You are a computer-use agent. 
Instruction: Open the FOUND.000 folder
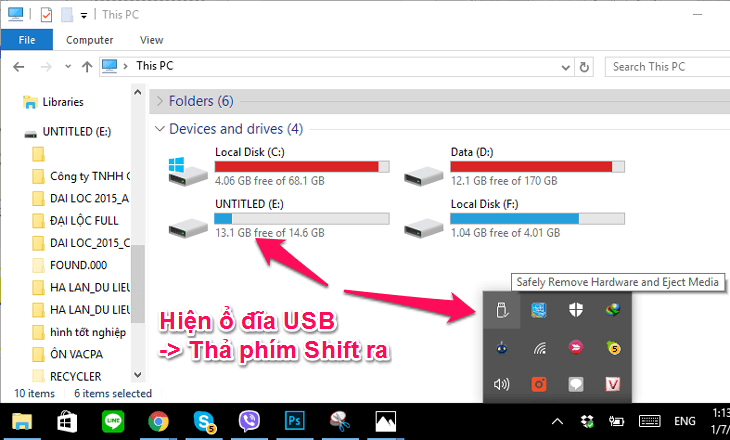(x=69, y=265)
